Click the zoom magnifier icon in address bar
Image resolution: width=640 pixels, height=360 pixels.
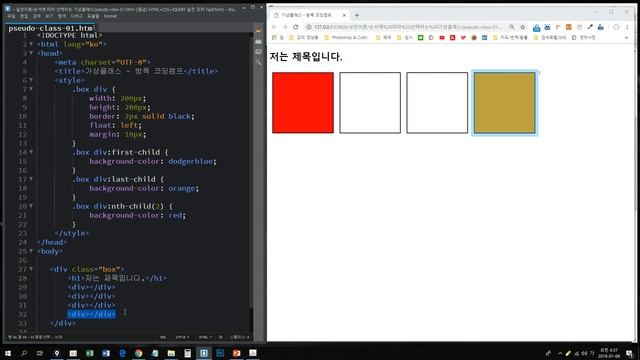point(512,27)
